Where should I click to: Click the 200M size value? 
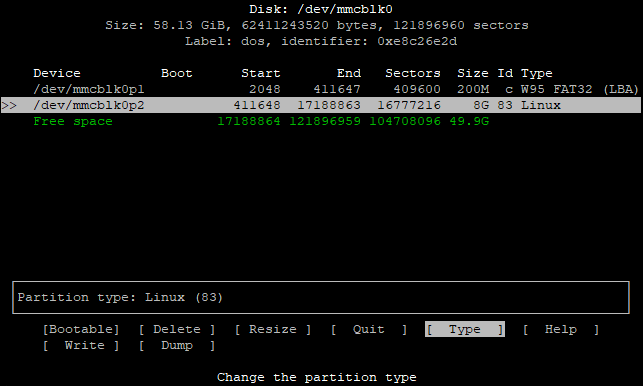pos(473,89)
